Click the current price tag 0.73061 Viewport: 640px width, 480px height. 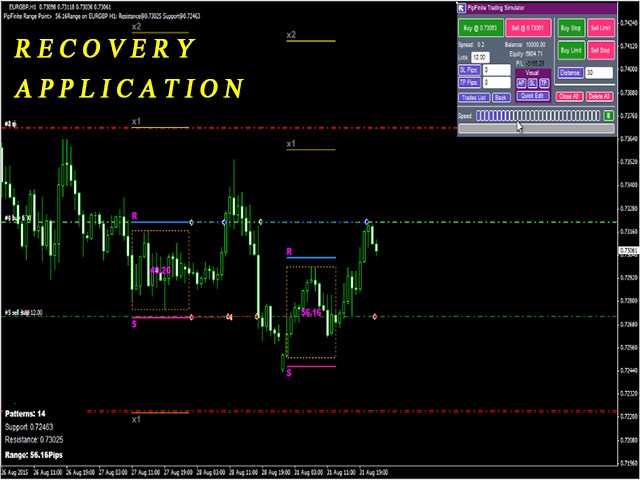tap(629, 250)
